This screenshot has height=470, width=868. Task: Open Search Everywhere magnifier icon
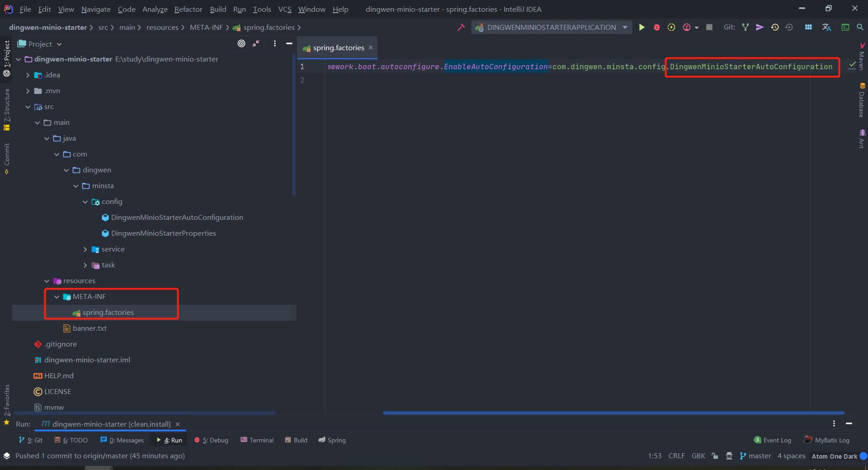tap(860, 28)
